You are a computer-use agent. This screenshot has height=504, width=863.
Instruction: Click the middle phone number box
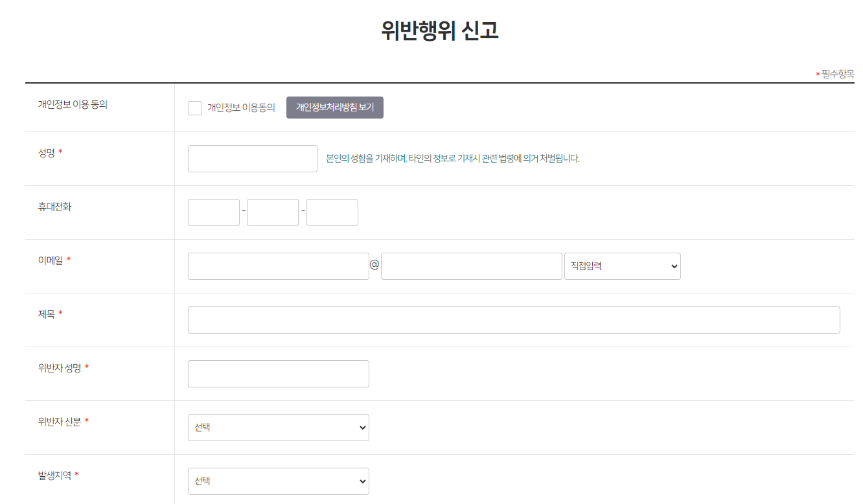pyautogui.click(x=272, y=212)
